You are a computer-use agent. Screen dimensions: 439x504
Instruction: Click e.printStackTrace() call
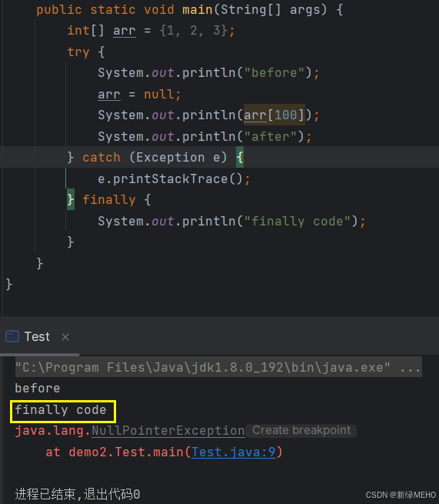click(174, 179)
